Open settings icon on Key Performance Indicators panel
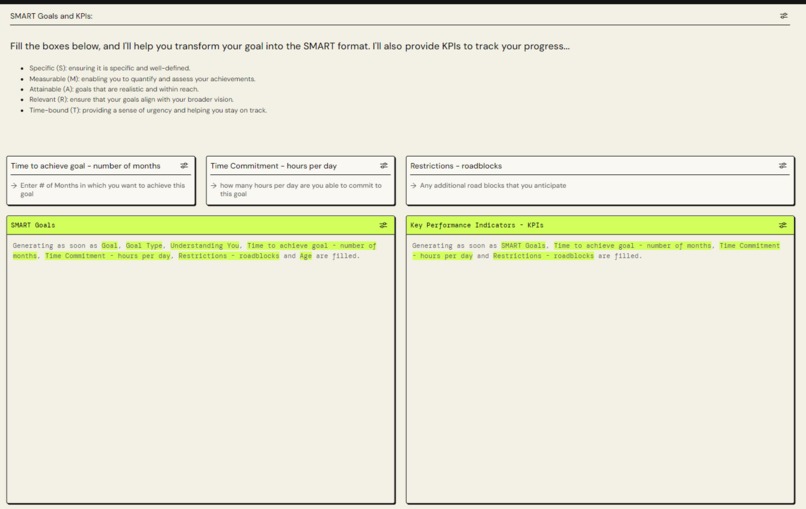 pyautogui.click(x=782, y=225)
